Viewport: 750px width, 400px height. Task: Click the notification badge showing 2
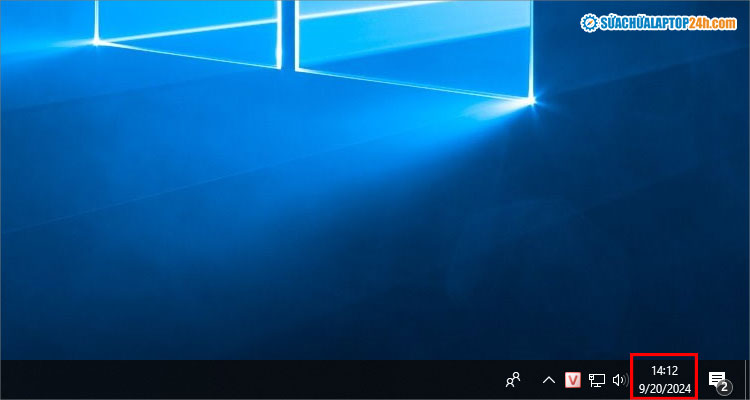point(723,386)
